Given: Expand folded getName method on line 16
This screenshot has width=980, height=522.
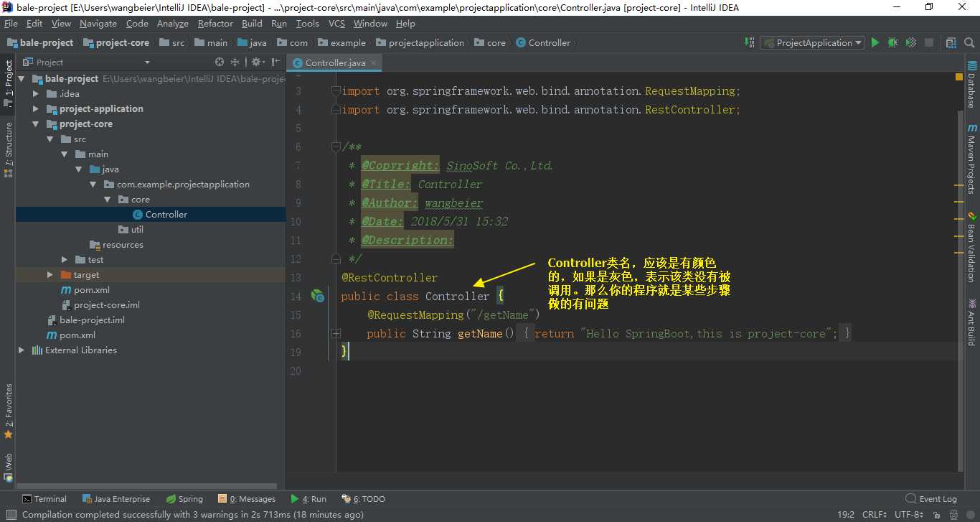Looking at the screenshot, I should [x=336, y=333].
